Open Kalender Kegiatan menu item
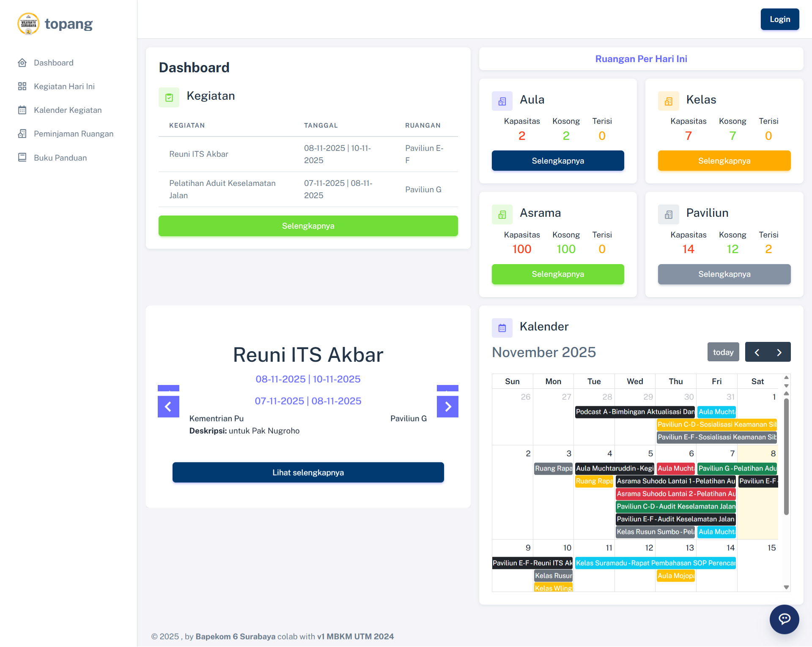 [x=68, y=110]
